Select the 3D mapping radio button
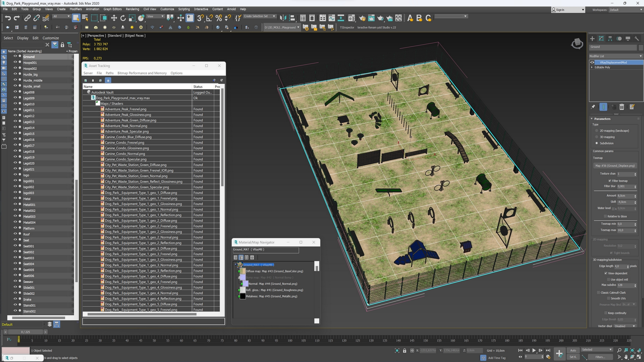The image size is (644, 362). click(x=597, y=137)
